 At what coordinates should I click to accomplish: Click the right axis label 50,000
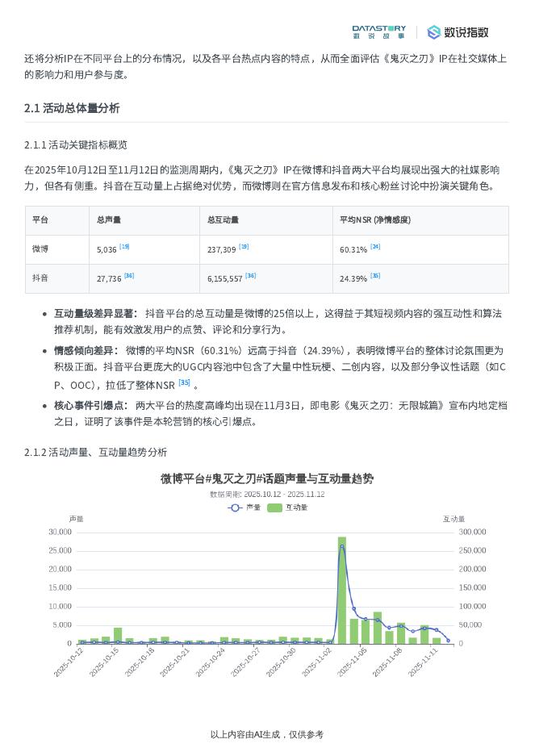tap(470, 624)
